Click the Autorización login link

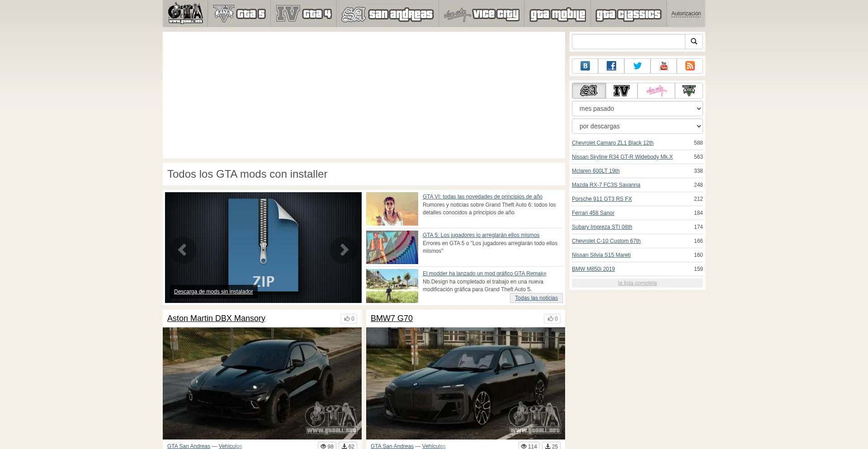click(686, 14)
